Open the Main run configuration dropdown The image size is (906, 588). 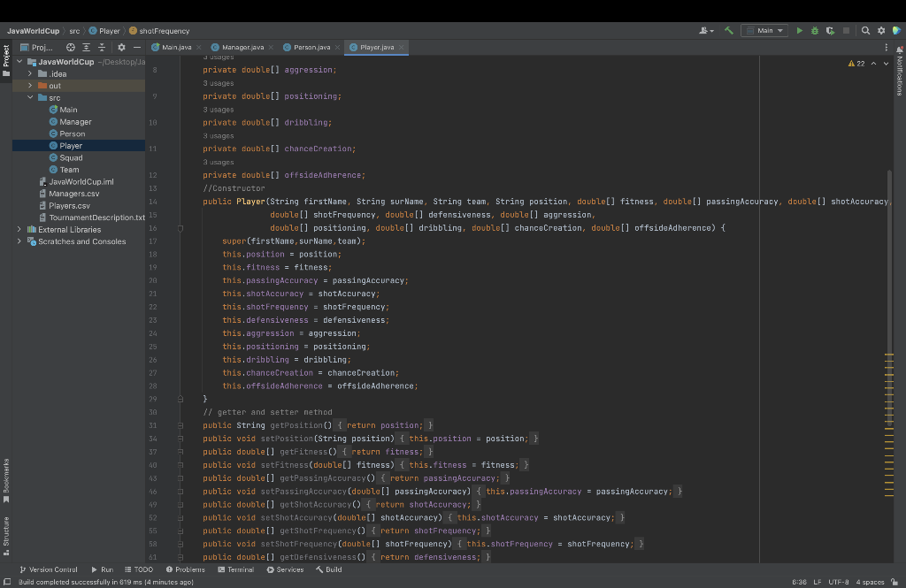pyautogui.click(x=765, y=28)
